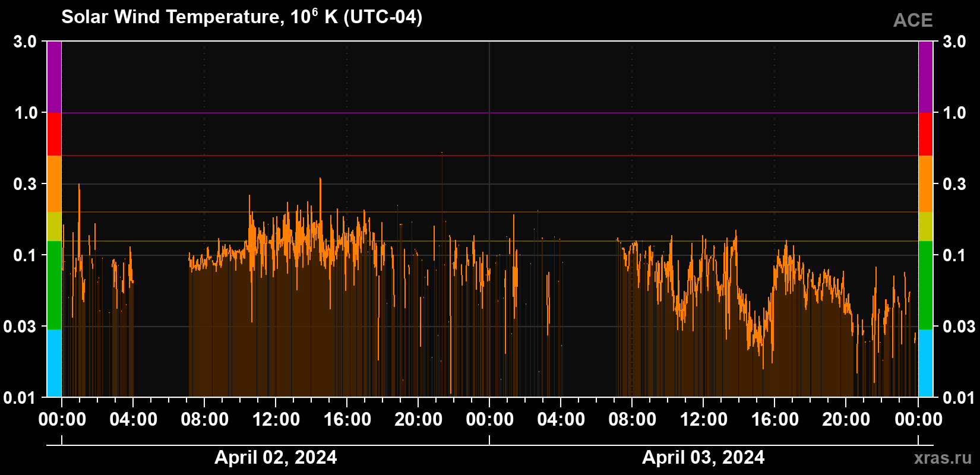Screen dimensions: 980x475
Task: Select the blue band on the left color scale
Action: pos(54,363)
